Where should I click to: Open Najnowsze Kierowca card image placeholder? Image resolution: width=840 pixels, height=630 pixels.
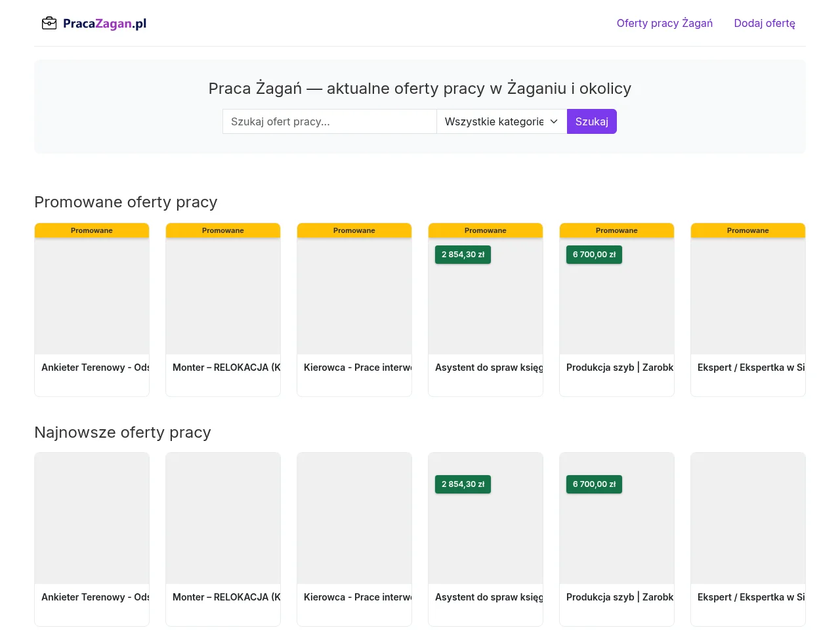click(x=354, y=518)
